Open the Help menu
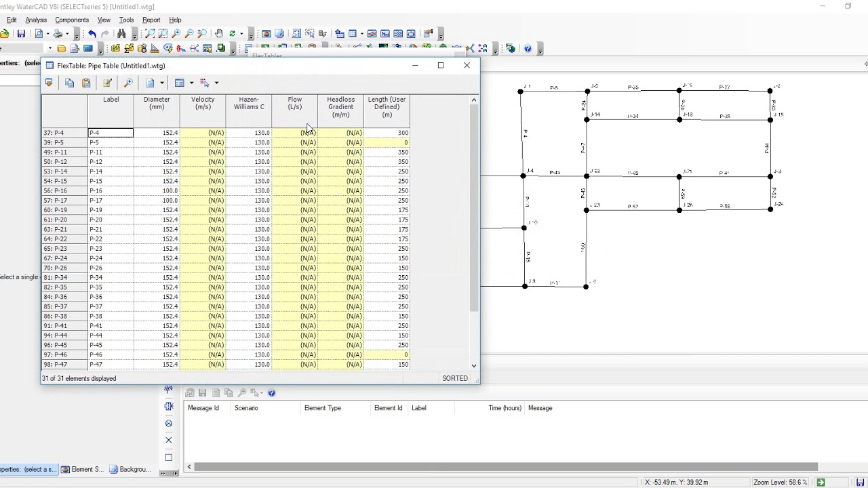868x488 pixels. (175, 20)
